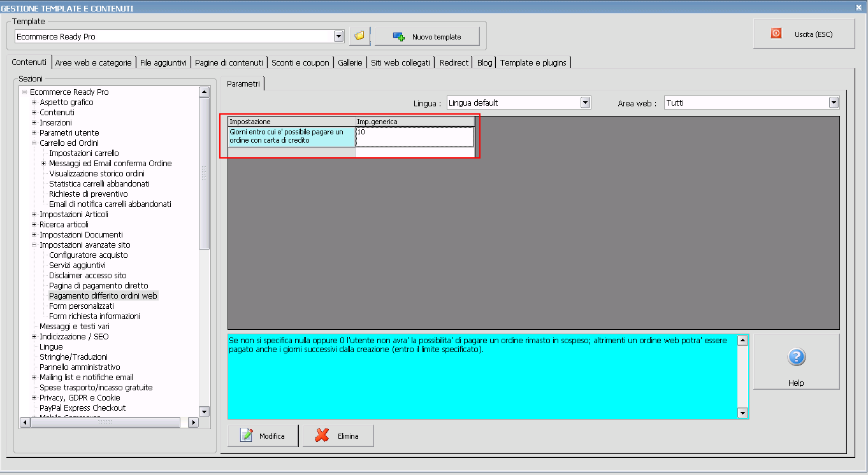
Task: Select Disclaimer accesso sito
Action: tap(88, 276)
